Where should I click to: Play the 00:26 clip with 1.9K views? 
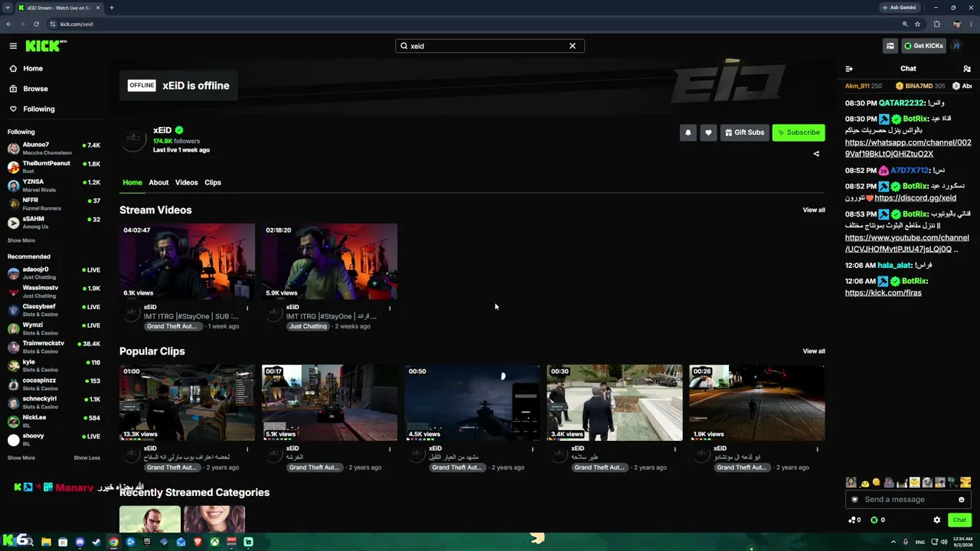coord(757,403)
